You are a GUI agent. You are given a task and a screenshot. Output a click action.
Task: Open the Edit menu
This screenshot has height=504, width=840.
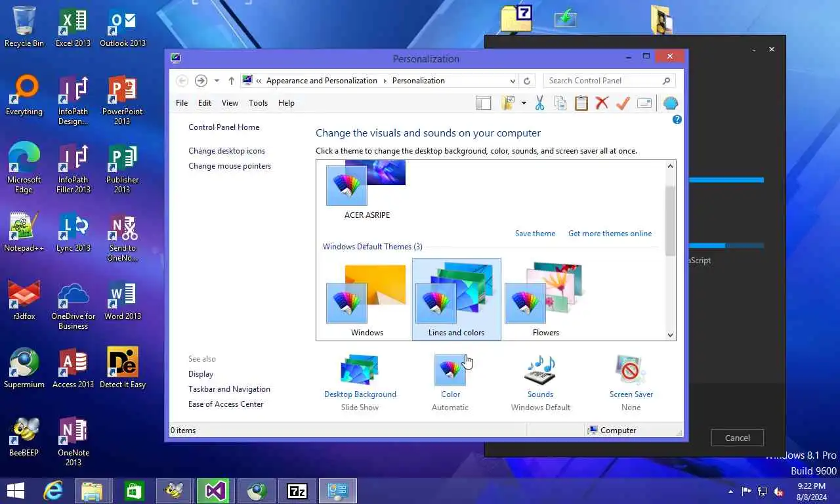pyautogui.click(x=205, y=103)
